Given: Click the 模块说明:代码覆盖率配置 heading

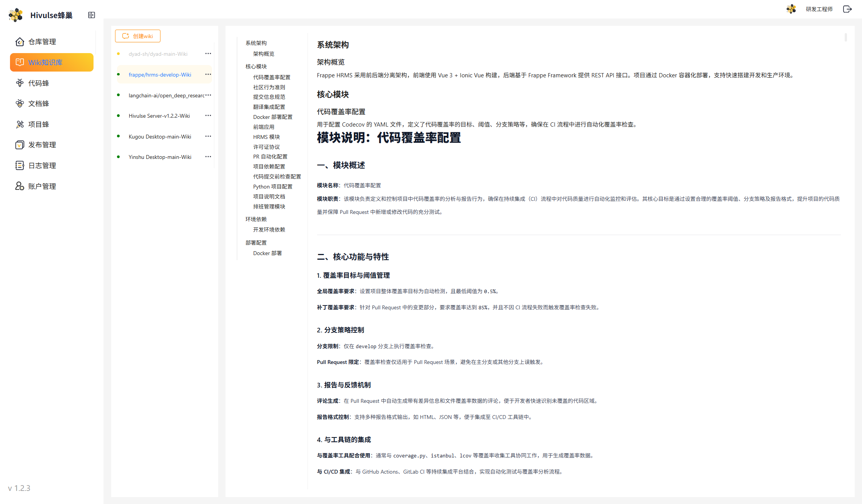Looking at the screenshot, I should (389, 138).
